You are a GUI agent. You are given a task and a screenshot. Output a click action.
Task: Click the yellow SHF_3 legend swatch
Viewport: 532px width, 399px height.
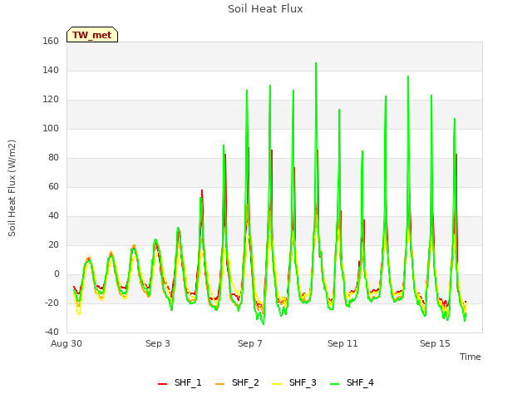[x=277, y=384]
